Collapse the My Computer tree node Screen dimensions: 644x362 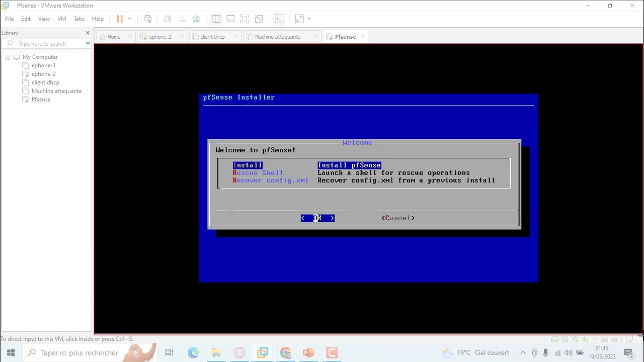tap(8, 57)
